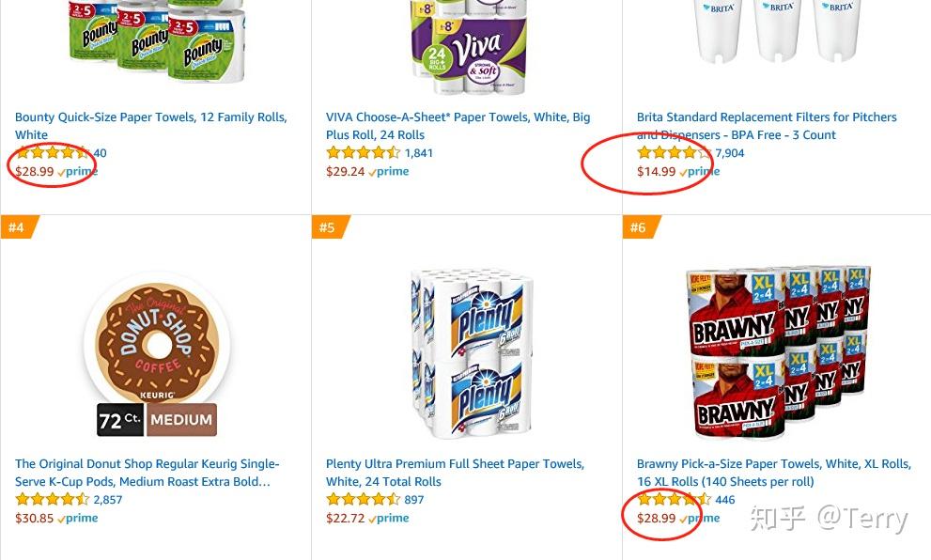
Task: Click star rating of Donut Shop coffee
Action: [52, 500]
